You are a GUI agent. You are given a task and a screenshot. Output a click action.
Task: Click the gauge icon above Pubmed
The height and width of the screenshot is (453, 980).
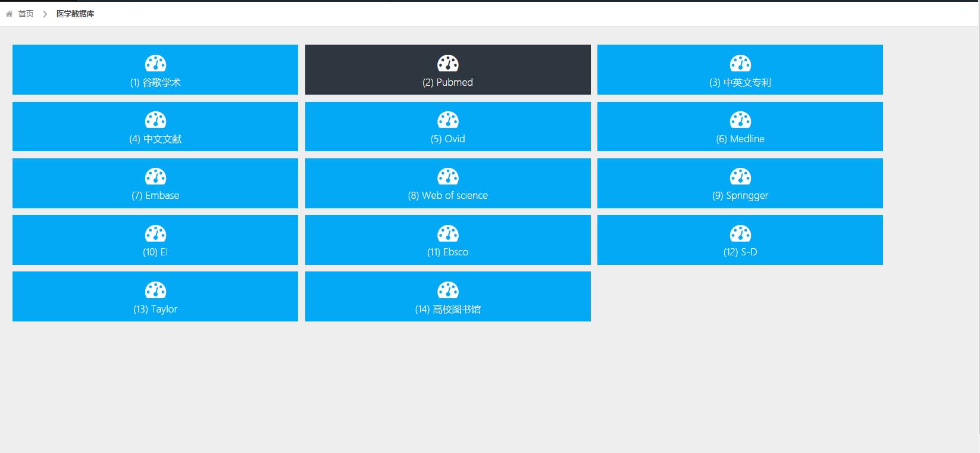pos(448,63)
